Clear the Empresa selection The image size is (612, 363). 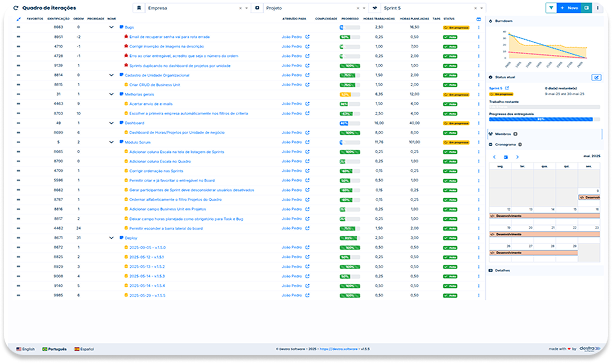coord(240,8)
